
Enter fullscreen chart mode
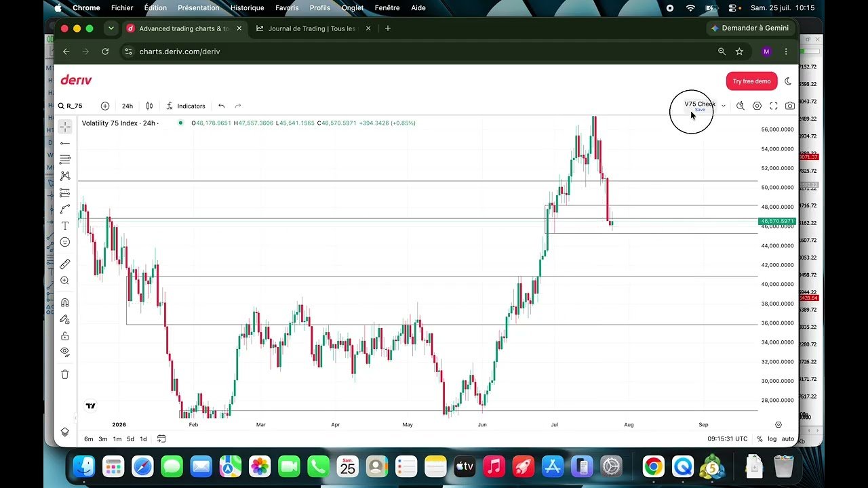pos(773,106)
